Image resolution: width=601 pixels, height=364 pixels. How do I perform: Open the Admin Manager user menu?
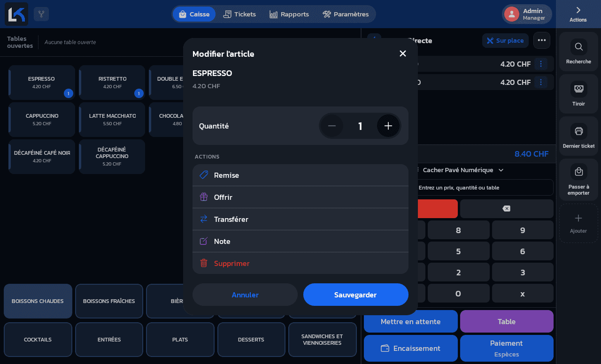527,14
